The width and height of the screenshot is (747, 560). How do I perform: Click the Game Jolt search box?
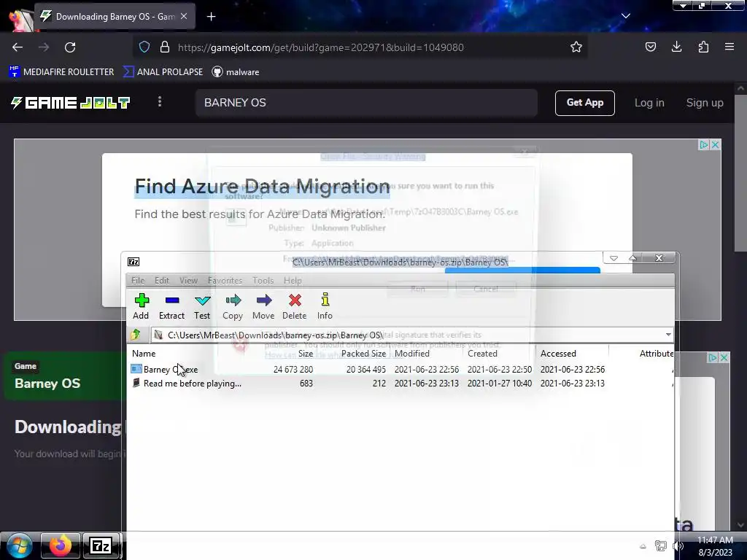(366, 103)
